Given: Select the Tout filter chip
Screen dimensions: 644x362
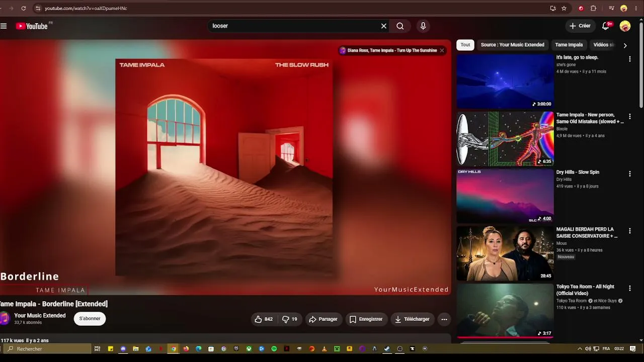Looking at the screenshot, I should (x=465, y=45).
